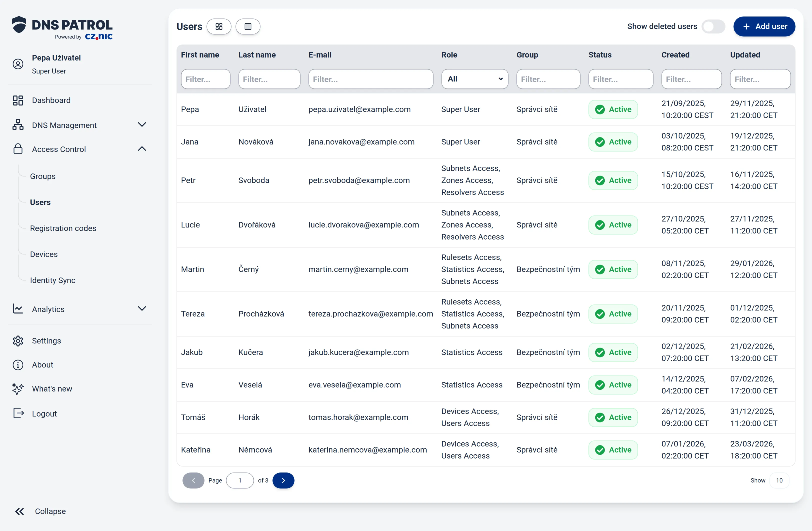Click the previous page arrow button
This screenshot has width=812, height=531.
coord(193,480)
